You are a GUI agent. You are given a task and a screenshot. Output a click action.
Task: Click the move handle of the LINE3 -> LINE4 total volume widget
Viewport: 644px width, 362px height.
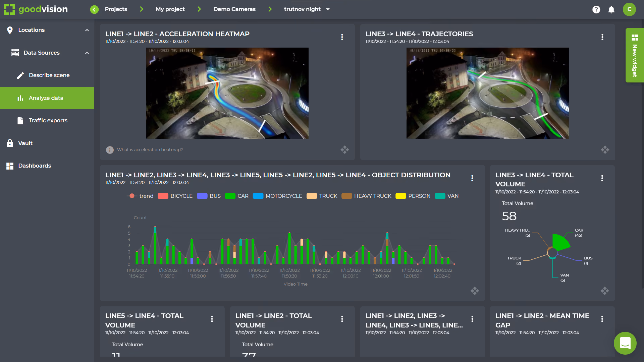[x=604, y=291]
